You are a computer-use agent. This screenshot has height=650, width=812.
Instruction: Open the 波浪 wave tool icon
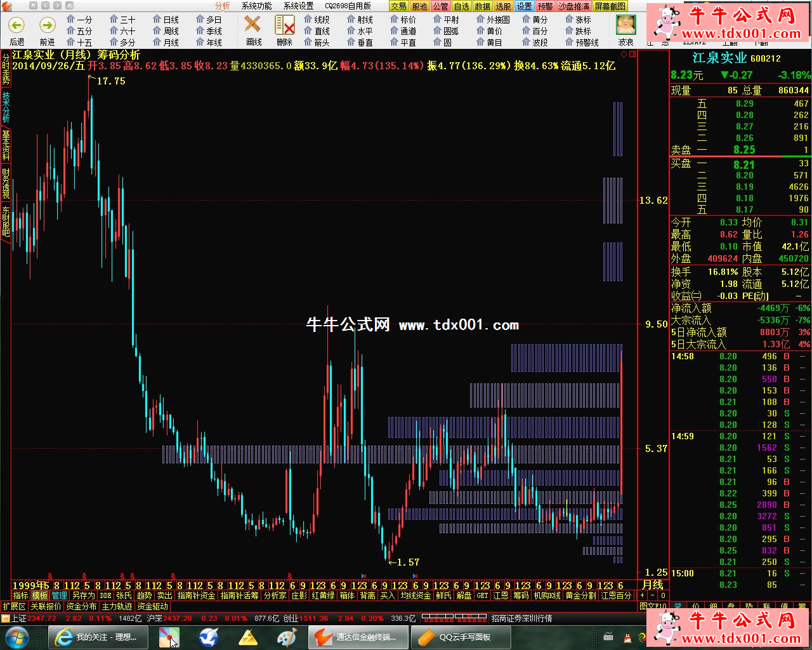pos(626,25)
